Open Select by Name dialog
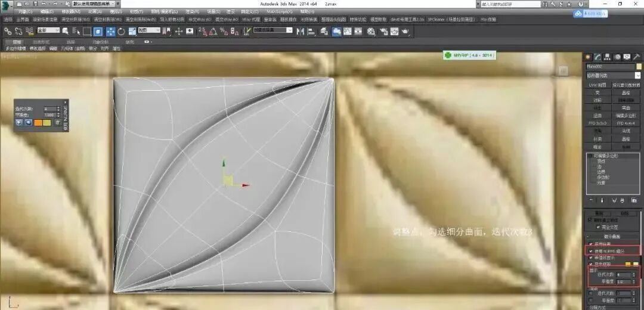 tap(76, 31)
